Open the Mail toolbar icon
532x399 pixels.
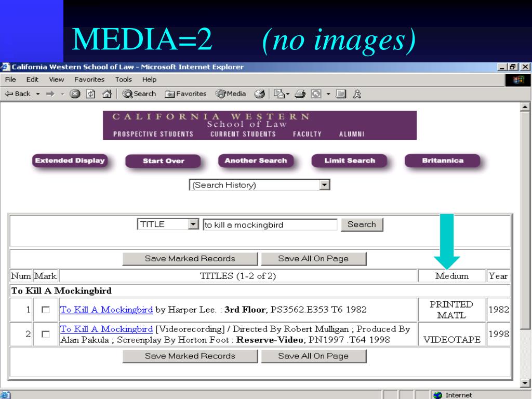pos(279,94)
